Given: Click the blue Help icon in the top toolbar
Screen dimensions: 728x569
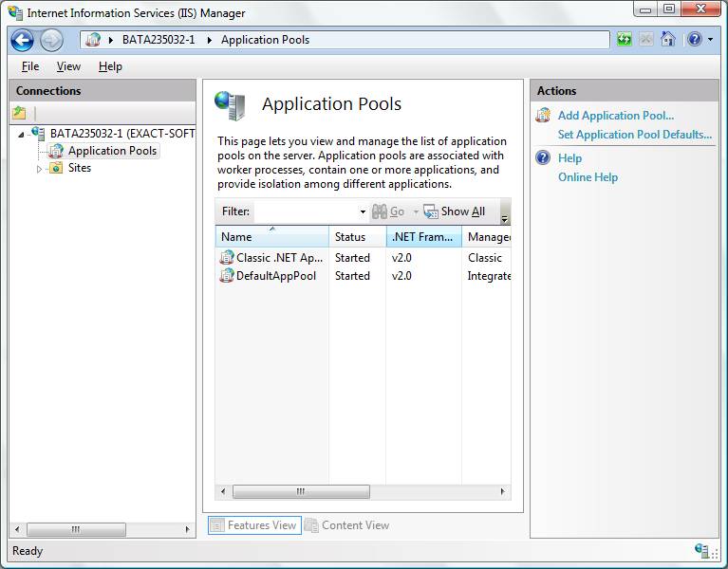Looking at the screenshot, I should pyautogui.click(x=694, y=40).
